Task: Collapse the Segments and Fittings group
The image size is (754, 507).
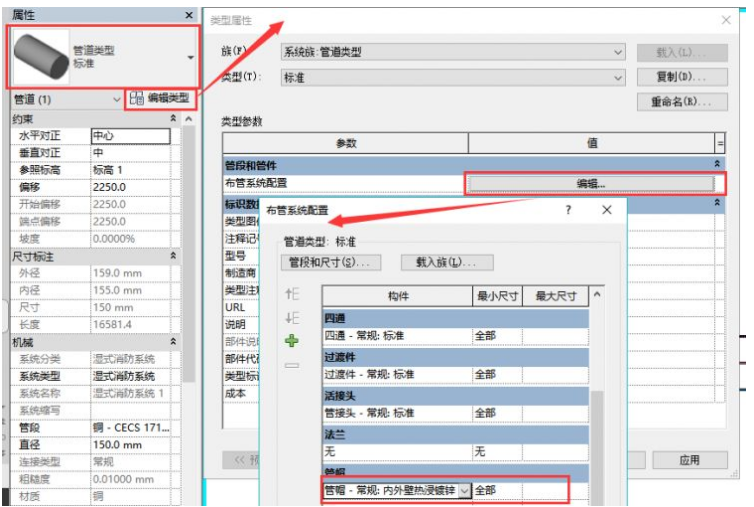Action: pos(717,164)
